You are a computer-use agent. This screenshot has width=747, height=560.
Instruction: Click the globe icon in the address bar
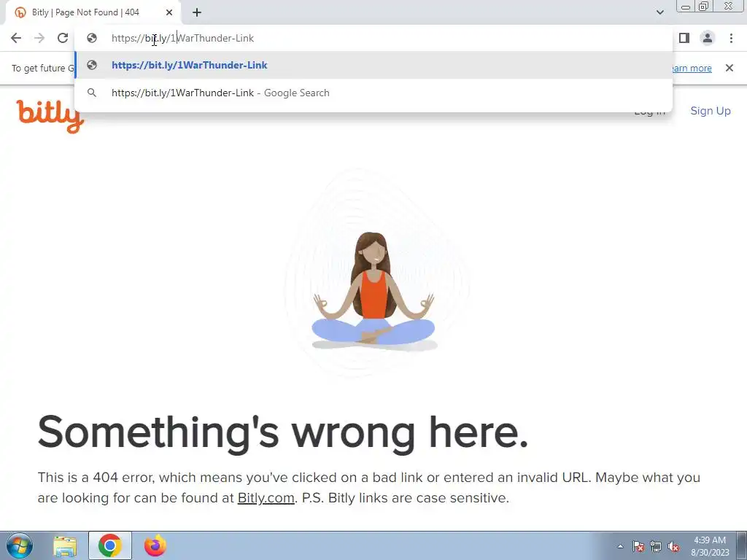click(92, 38)
